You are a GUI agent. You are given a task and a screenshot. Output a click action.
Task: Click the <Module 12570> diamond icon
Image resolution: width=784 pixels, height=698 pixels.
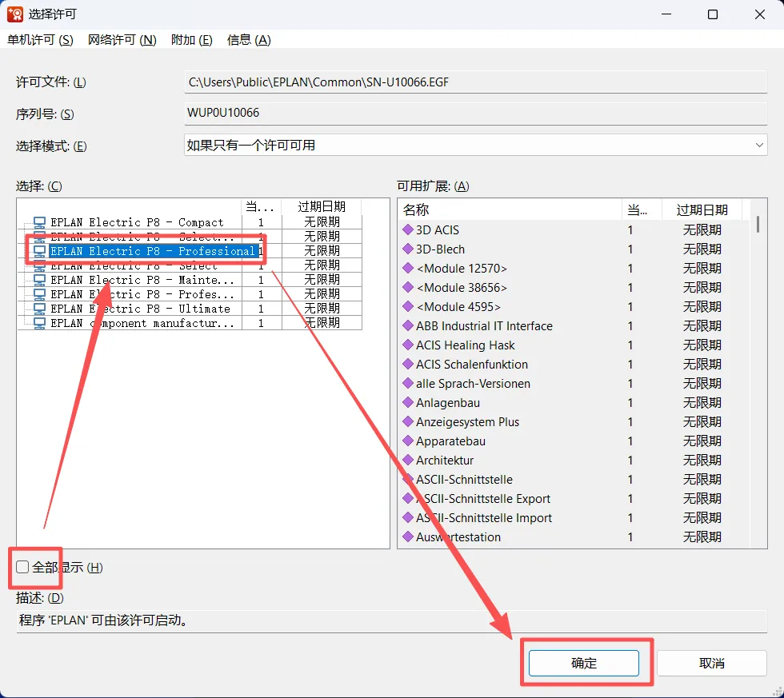pos(408,268)
